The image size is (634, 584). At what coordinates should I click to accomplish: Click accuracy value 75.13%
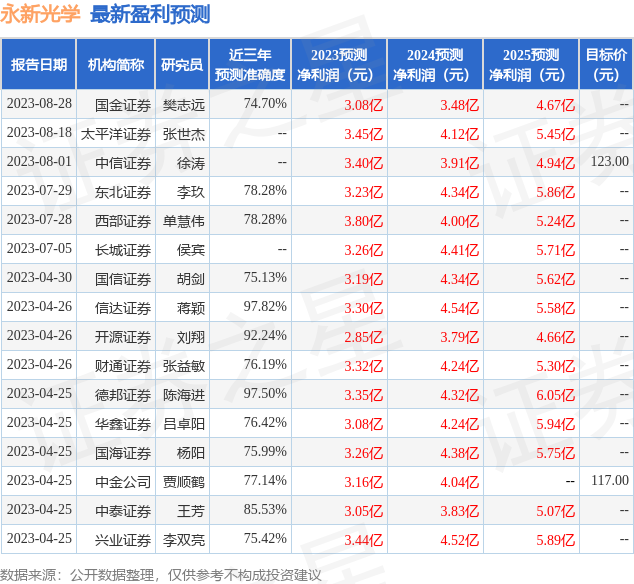click(265, 277)
